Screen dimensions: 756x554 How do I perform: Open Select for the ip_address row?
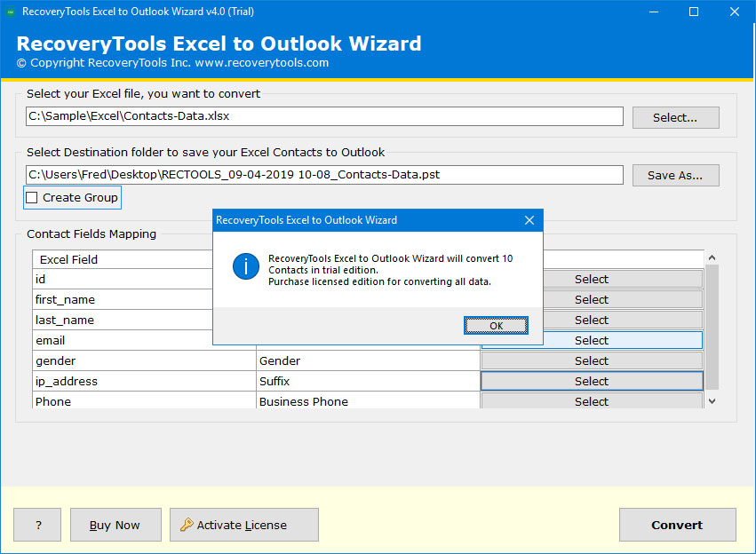[x=592, y=382]
